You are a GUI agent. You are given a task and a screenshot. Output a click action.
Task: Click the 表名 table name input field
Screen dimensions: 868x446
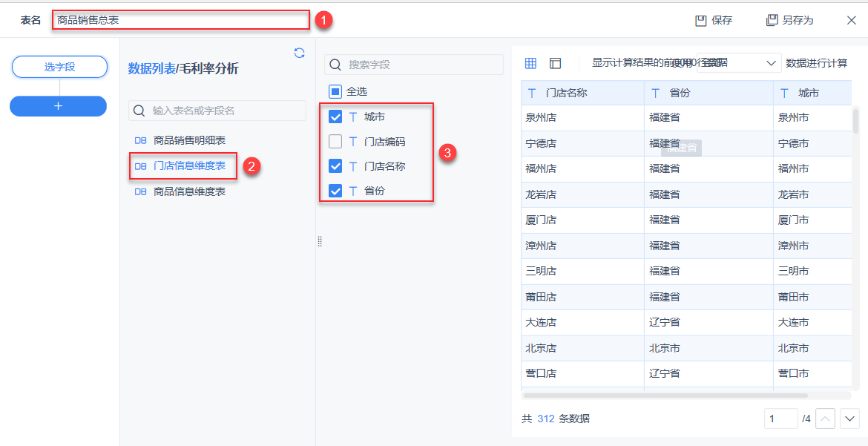(x=180, y=20)
